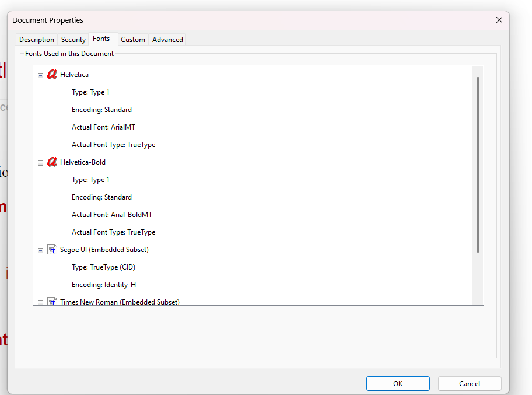Open the Advanced tab
532x395 pixels.
pyautogui.click(x=167, y=40)
